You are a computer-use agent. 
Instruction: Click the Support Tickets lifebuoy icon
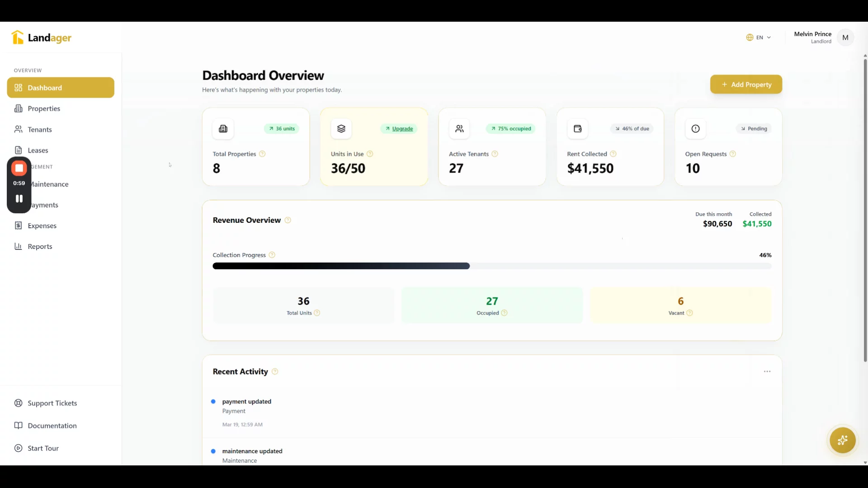click(18, 403)
